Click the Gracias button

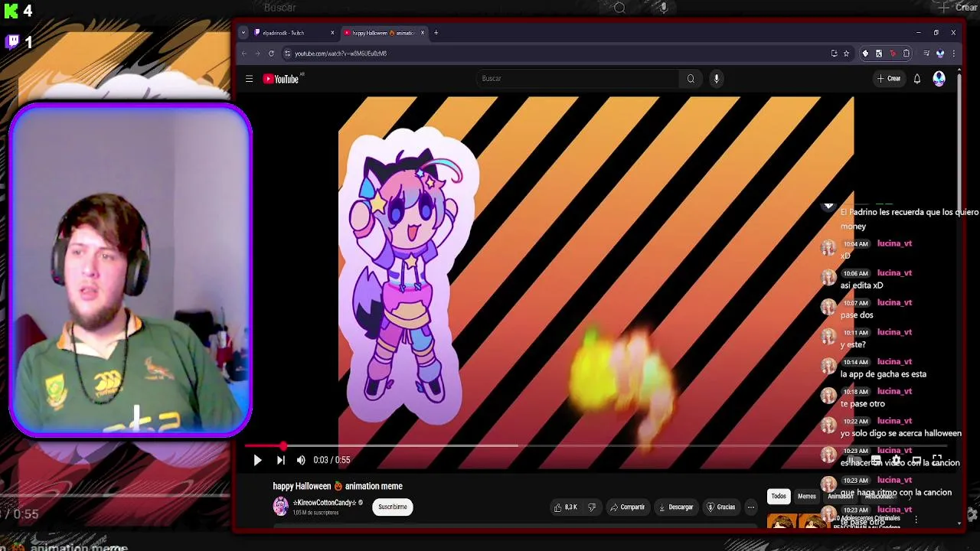coord(721,507)
